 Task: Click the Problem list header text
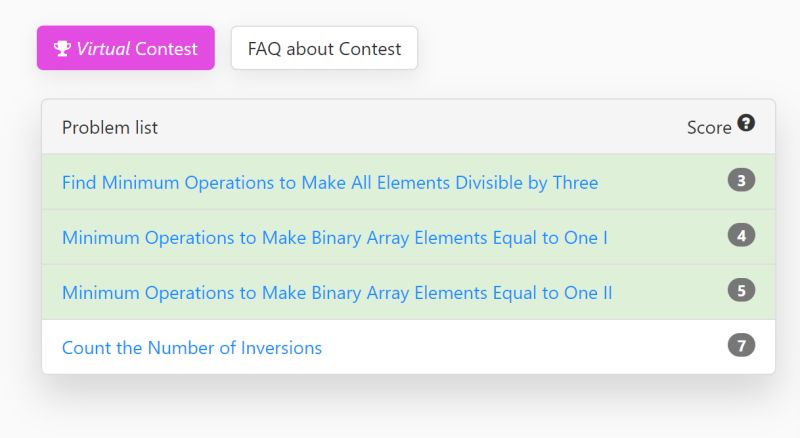pos(110,128)
